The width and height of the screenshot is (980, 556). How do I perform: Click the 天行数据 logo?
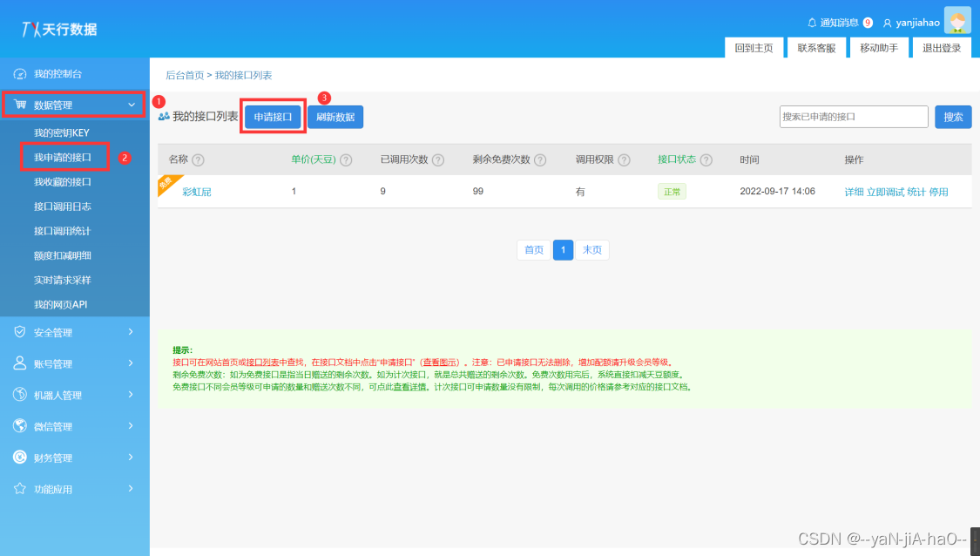click(58, 29)
